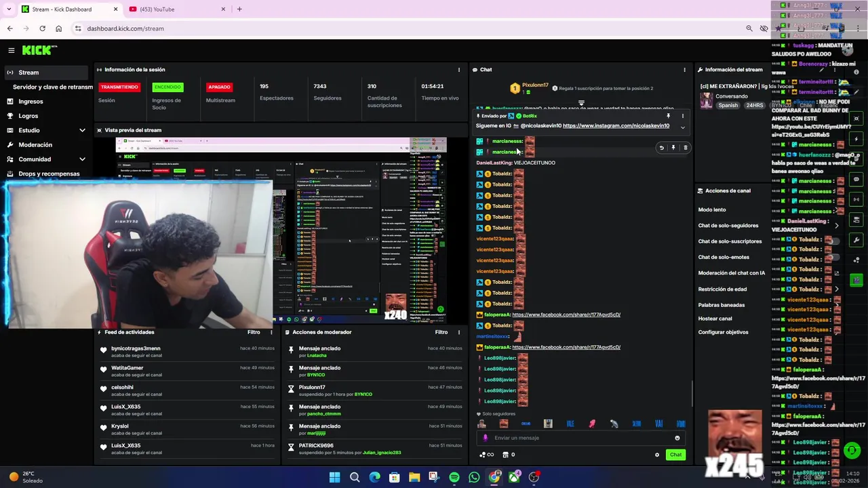Image resolution: width=868 pixels, height=488 pixels.
Task: Open Servidor y clave de retransmisión
Action: click(53, 87)
